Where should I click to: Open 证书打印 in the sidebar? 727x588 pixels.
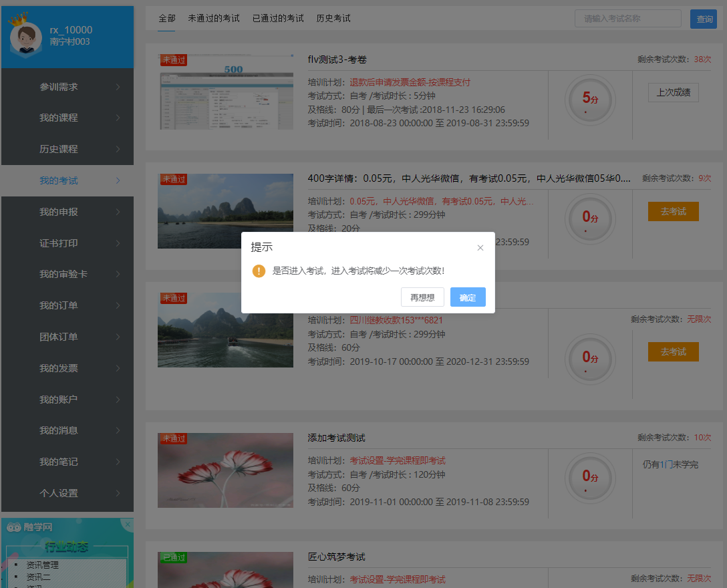pos(67,243)
